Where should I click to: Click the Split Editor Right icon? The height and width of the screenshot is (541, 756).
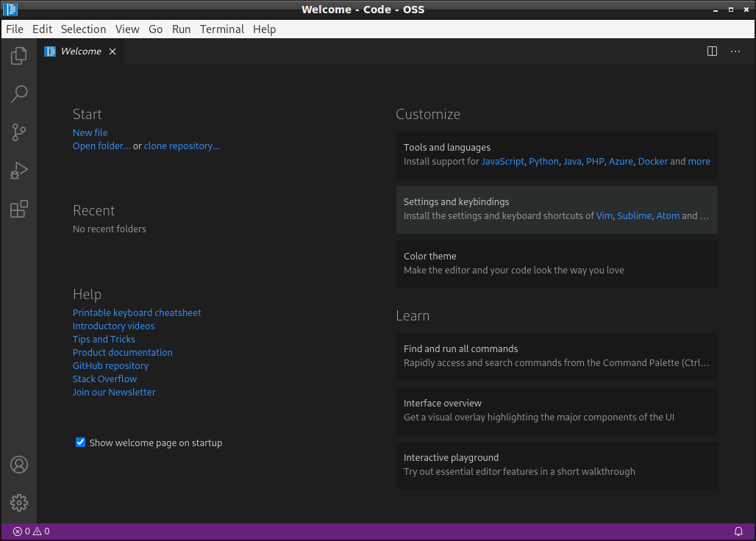[712, 51]
